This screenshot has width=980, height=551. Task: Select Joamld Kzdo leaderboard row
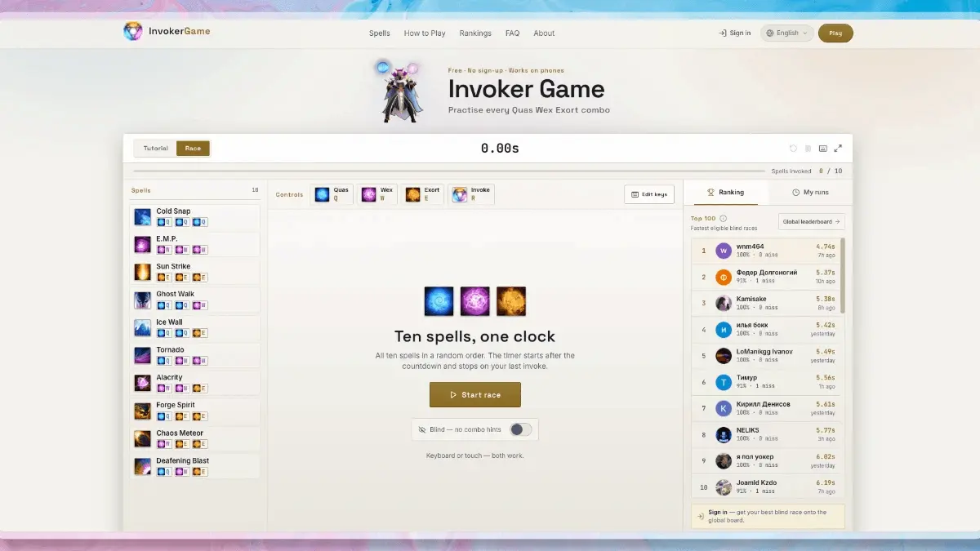coord(765,487)
